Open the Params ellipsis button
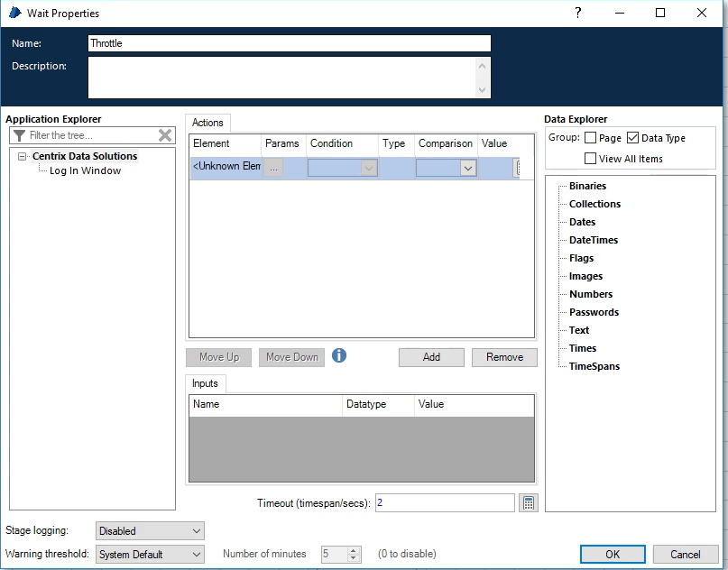Screen dimensions: 728x570 (273, 168)
